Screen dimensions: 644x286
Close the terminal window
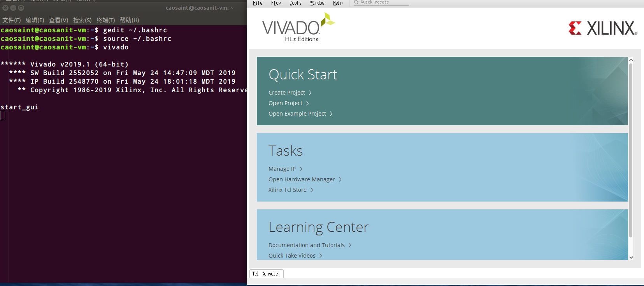(5, 8)
